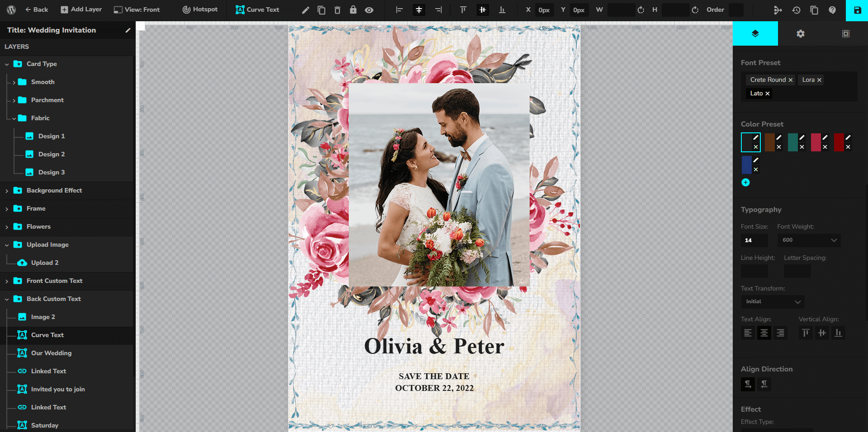Set text align to left

pyautogui.click(x=748, y=333)
